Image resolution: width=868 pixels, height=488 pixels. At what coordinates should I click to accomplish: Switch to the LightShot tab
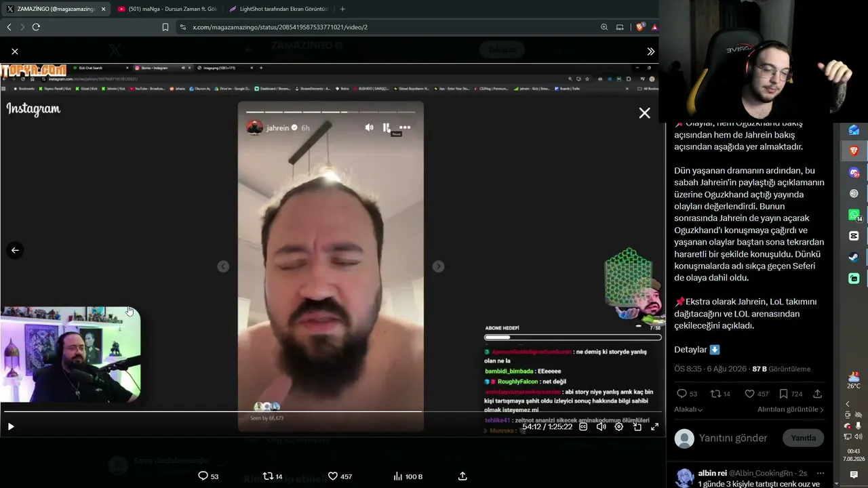[279, 9]
